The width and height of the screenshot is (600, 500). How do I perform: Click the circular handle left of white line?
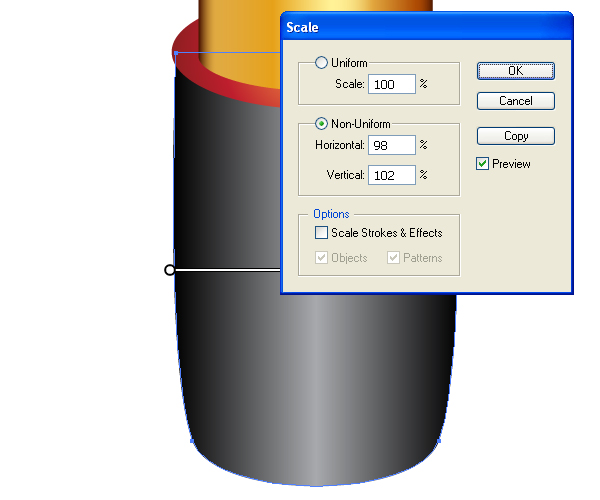(170, 270)
